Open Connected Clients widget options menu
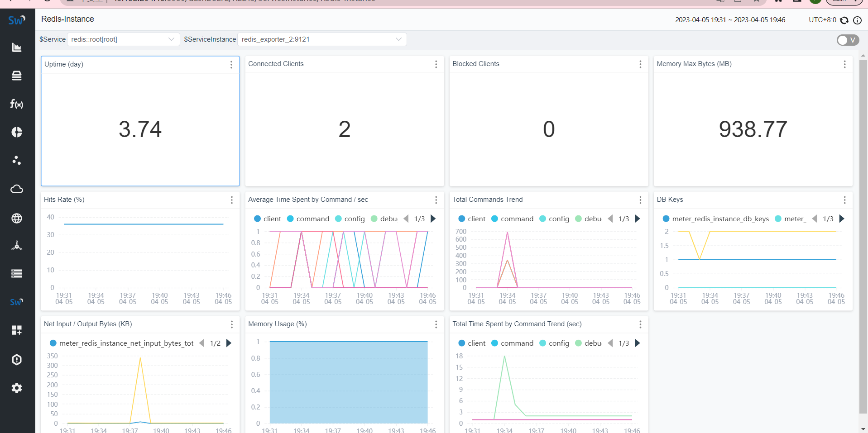This screenshot has height=433, width=868. pyautogui.click(x=436, y=64)
